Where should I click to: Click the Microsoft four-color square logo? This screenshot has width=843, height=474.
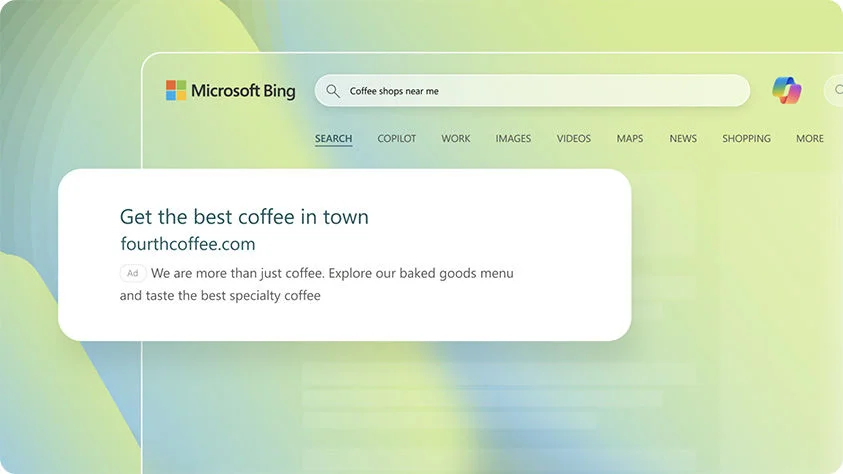pyautogui.click(x=176, y=91)
